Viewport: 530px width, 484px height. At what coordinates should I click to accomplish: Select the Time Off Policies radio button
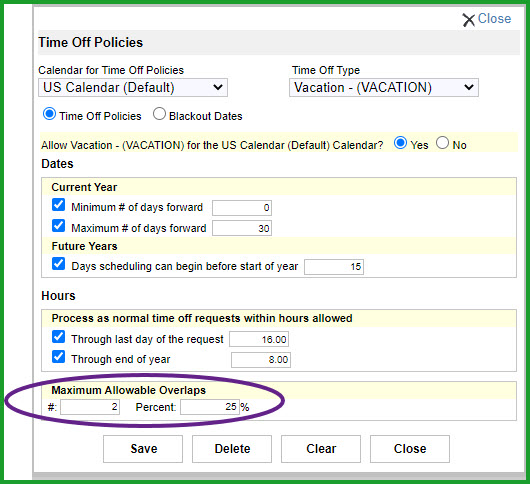click(49, 114)
